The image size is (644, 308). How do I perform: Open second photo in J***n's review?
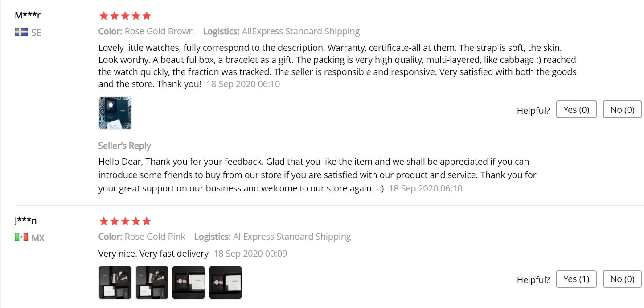coord(152,283)
